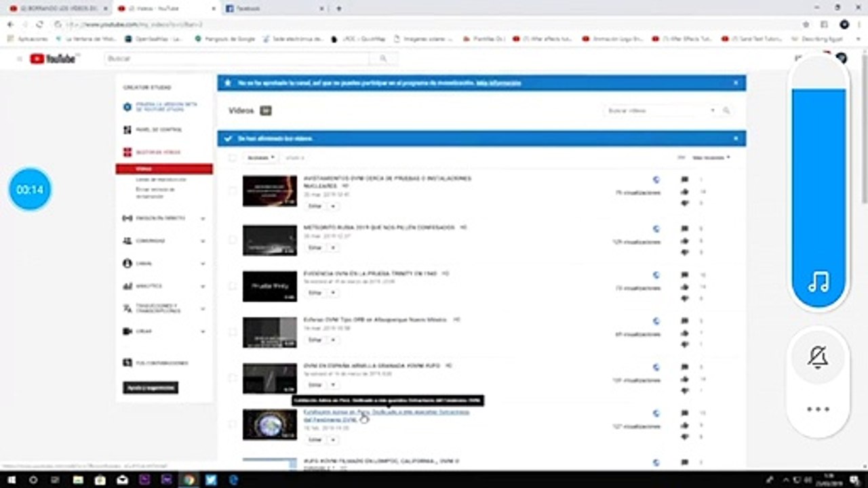
Task: Open the Avistamiento en Perú video title link
Action: click(x=387, y=415)
